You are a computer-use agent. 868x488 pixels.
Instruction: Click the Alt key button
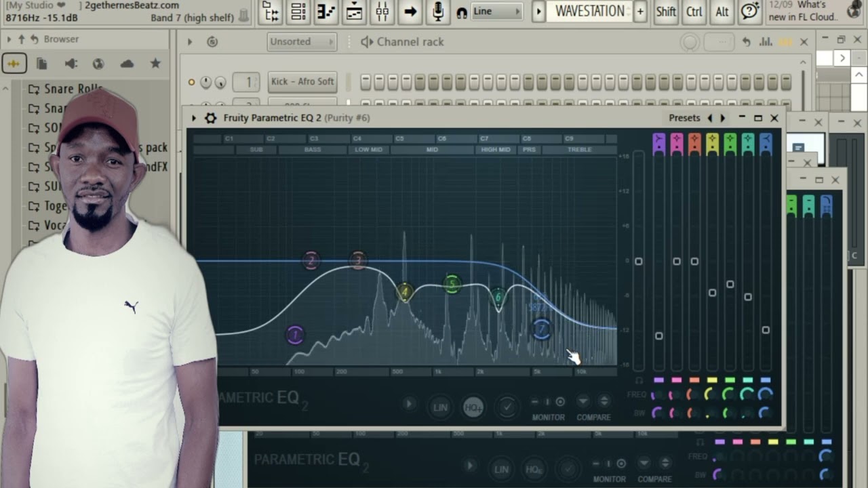tap(722, 12)
